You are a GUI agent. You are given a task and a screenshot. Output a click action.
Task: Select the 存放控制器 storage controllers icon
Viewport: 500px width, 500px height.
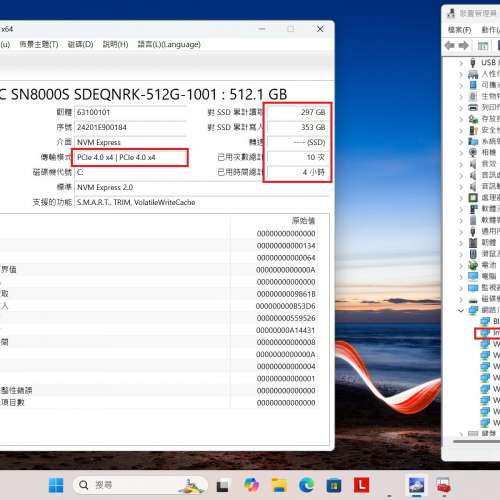[x=473, y=119]
